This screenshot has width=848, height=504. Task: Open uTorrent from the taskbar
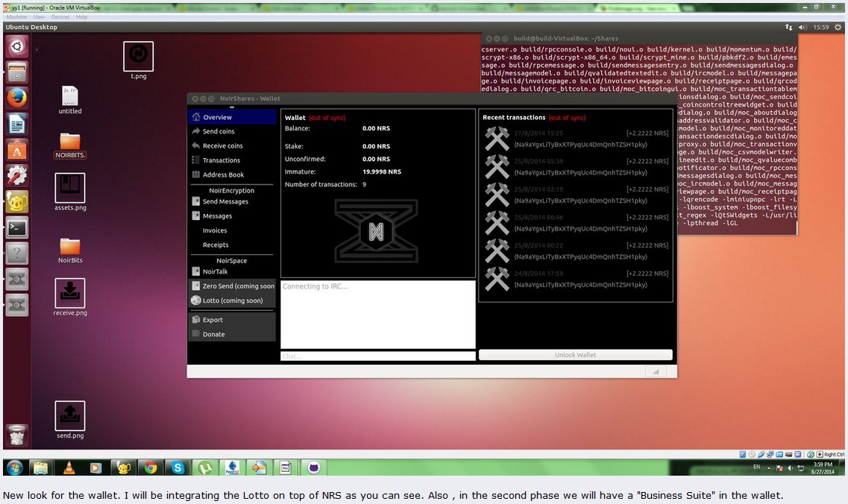click(x=205, y=467)
